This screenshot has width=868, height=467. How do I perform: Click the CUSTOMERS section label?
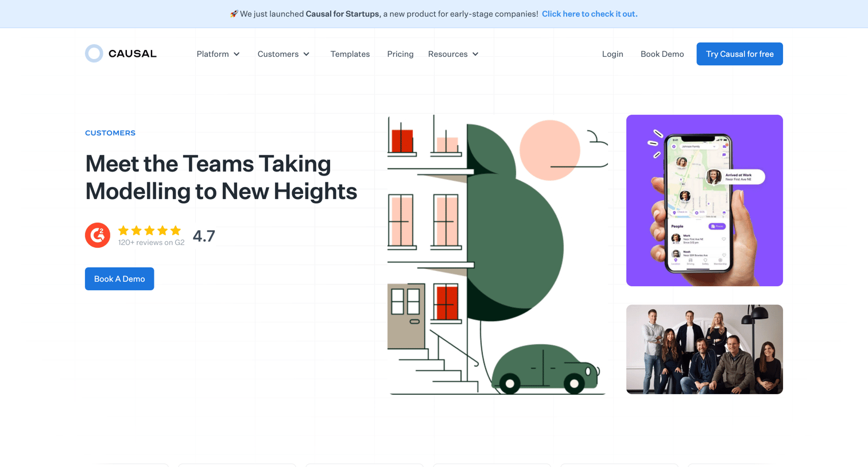(x=110, y=133)
